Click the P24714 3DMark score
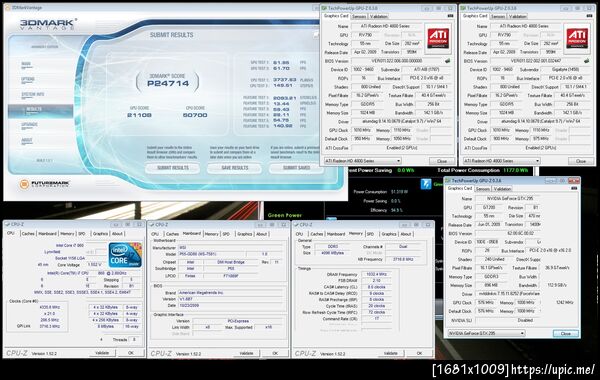 pyautogui.click(x=168, y=84)
